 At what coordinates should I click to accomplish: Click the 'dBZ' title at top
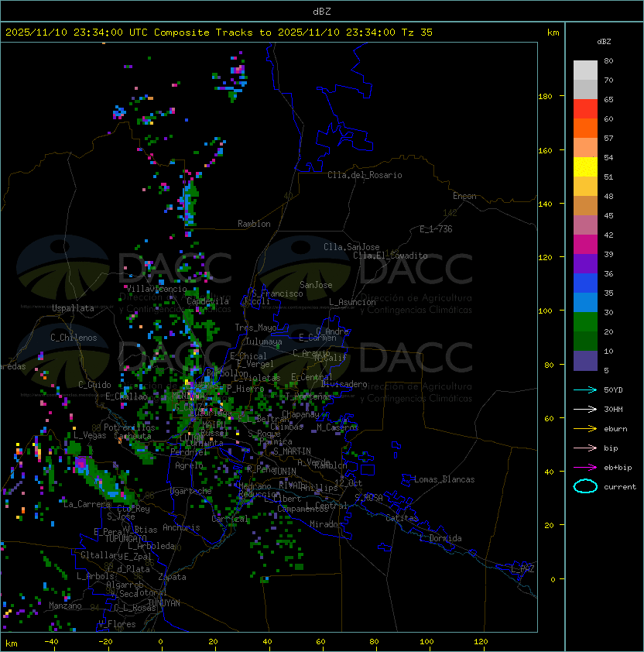322,12
